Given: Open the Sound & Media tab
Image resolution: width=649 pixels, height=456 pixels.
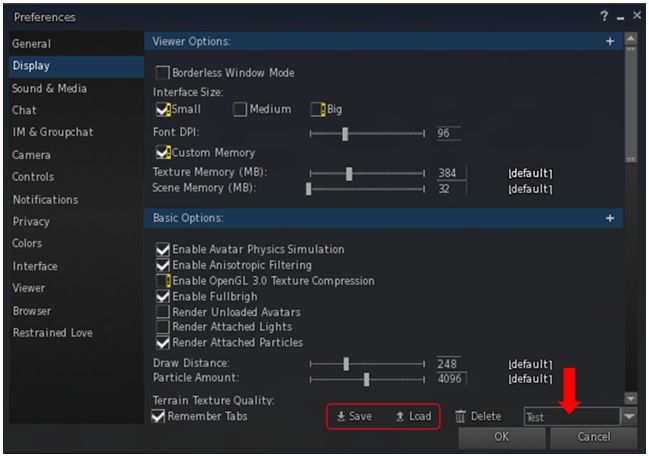Looking at the screenshot, I should pos(49,88).
